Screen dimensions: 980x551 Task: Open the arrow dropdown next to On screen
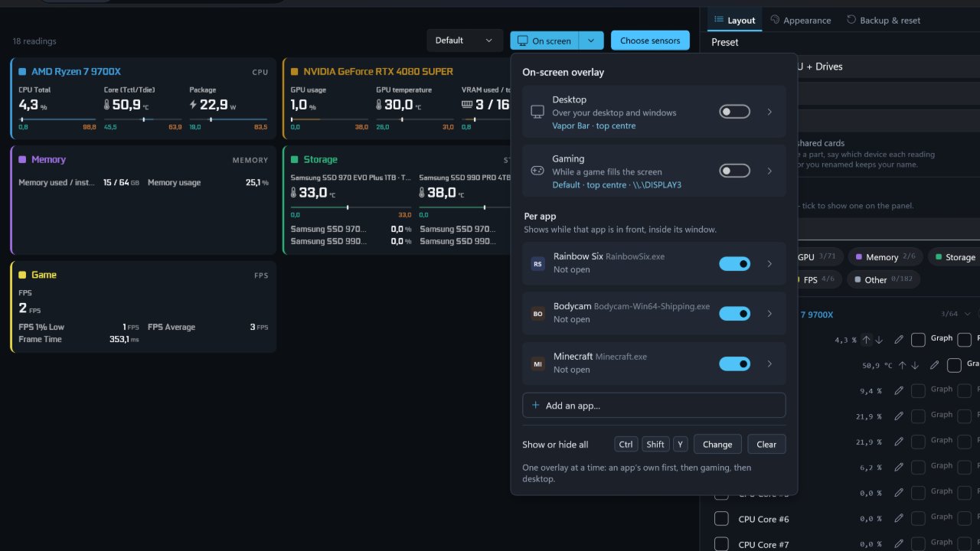pyautogui.click(x=591, y=41)
